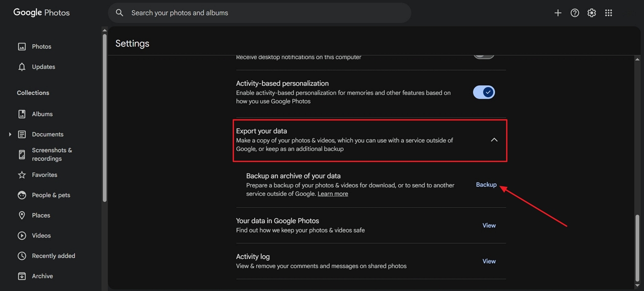Image resolution: width=644 pixels, height=291 pixels.
Task: Expand the Documents item in sidebar
Action: pos(10,134)
